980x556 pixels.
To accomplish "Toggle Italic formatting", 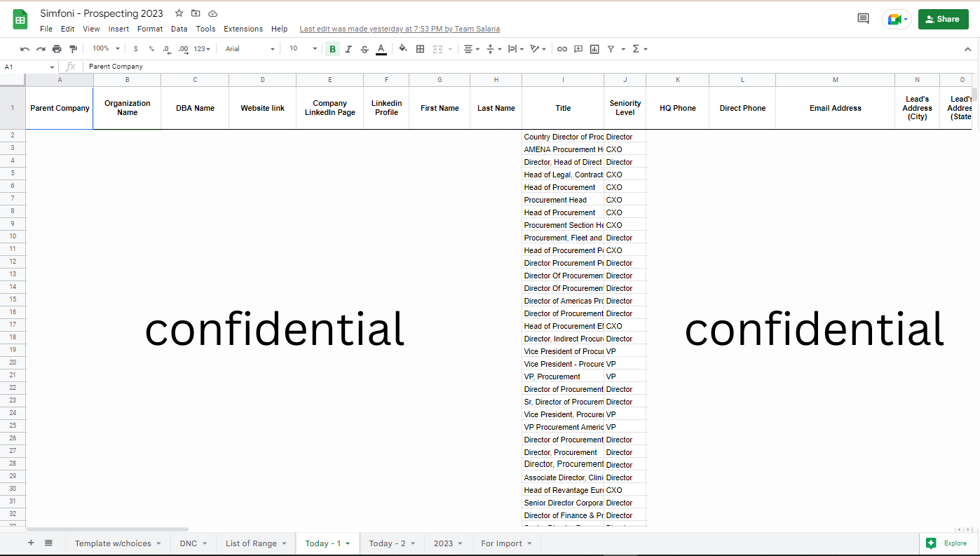I will point(348,49).
